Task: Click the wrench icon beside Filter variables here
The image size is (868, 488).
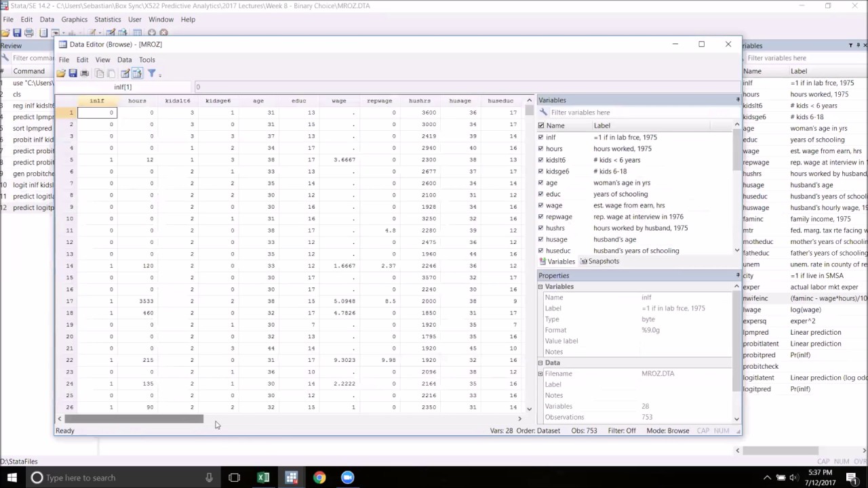Action: 543,113
